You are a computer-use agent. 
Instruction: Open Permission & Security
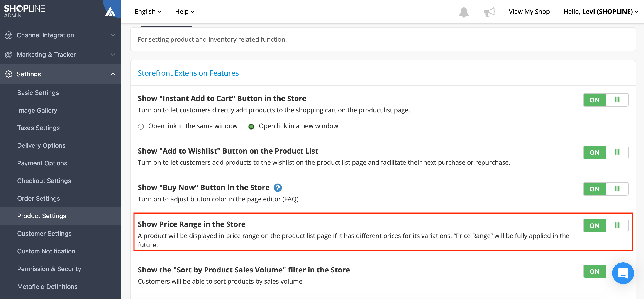click(x=49, y=269)
